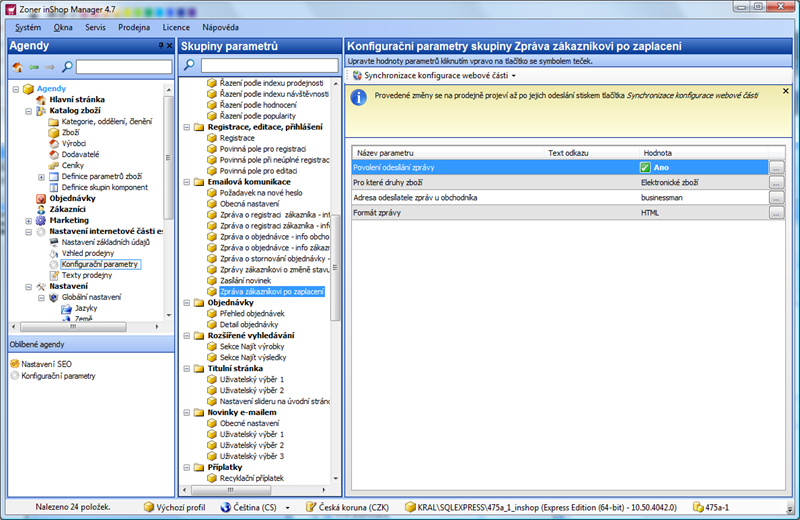Open the Nápověda menu
The width and height of the screenshot is (800, 520).
click(220, 28)
